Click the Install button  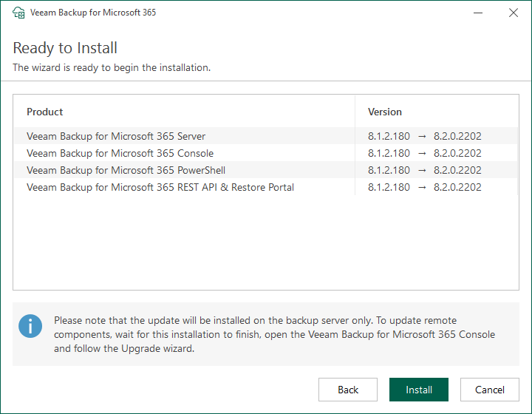tap(419, 390)
